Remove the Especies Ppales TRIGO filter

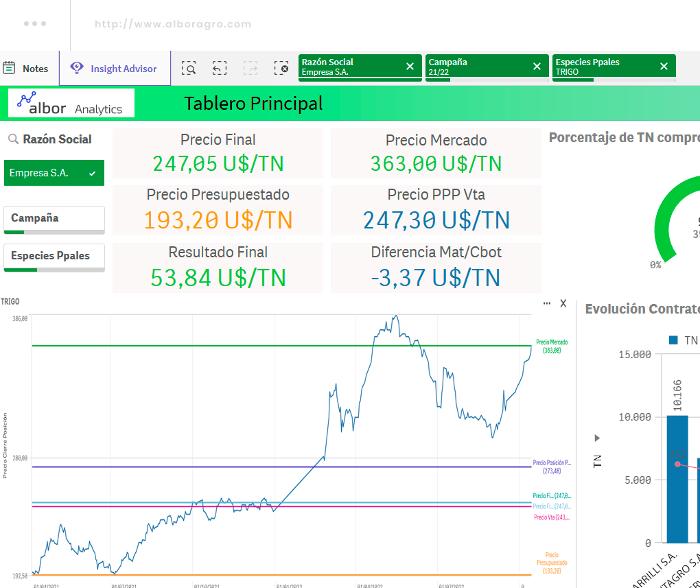664,67
